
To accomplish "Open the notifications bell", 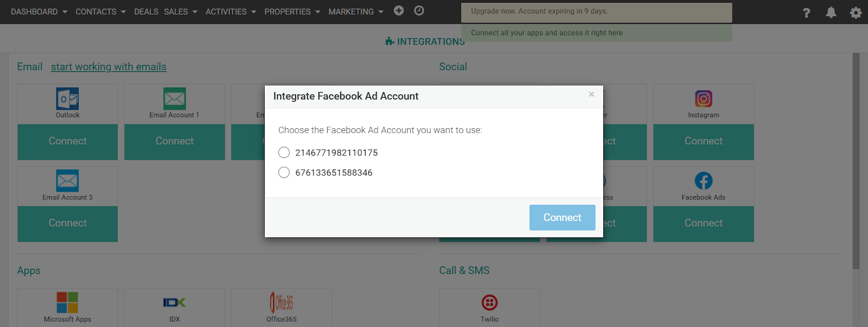I will click(831, 12).
